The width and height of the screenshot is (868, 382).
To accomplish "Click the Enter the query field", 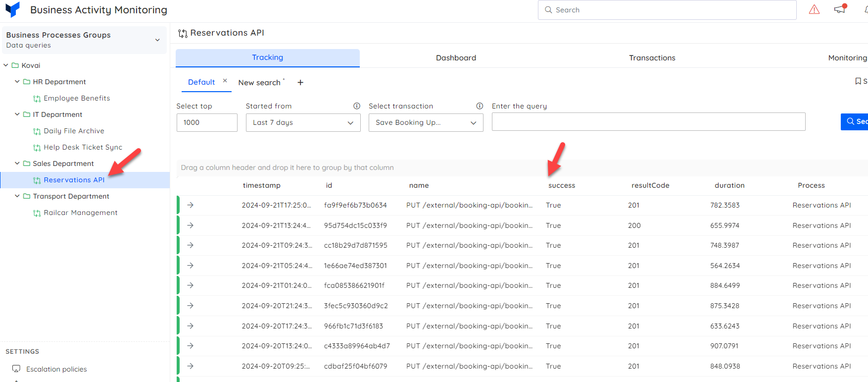I will coord(648,122).
